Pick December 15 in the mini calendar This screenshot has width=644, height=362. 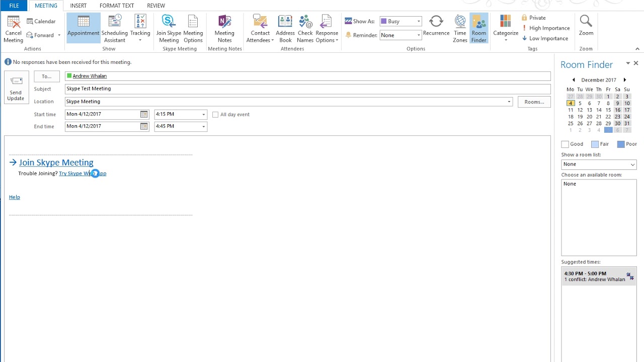click(x=608, y=110)
